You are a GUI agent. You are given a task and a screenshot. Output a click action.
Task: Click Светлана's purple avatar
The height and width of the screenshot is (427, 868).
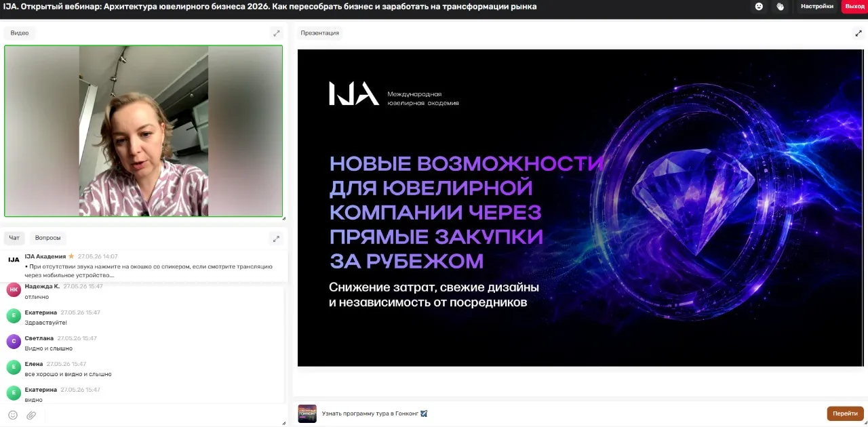[x=14, y=342]
